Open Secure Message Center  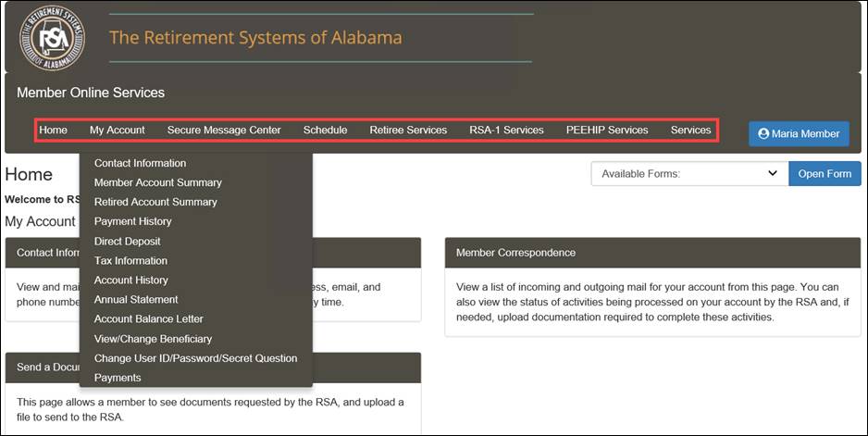coord(224,131)
